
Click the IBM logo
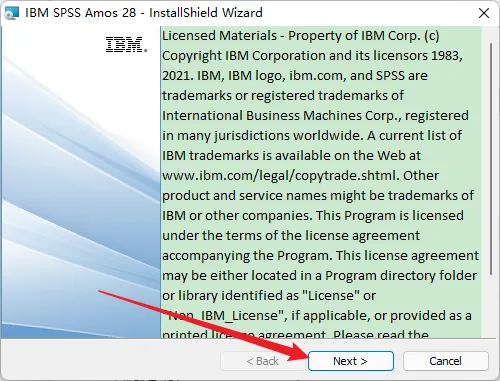click(126, 45)
